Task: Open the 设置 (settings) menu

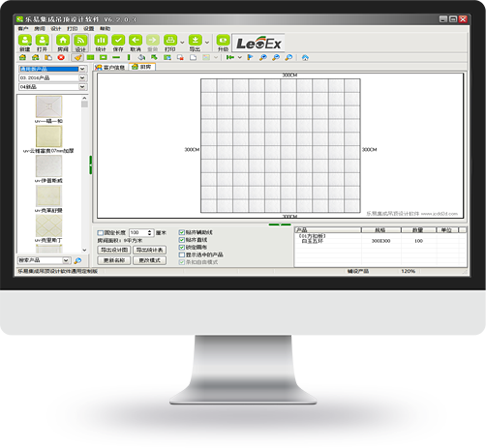Action: pos(88,28)
